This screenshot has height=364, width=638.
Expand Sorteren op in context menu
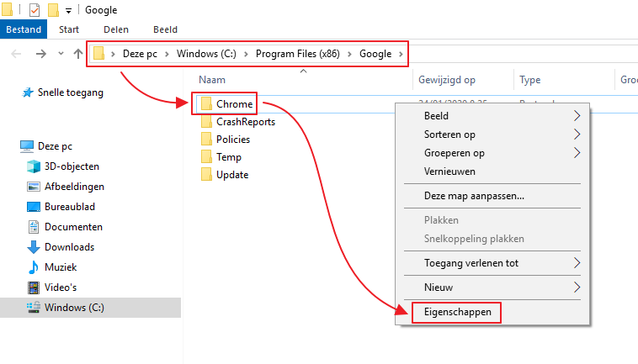click(x=492, y=135)
